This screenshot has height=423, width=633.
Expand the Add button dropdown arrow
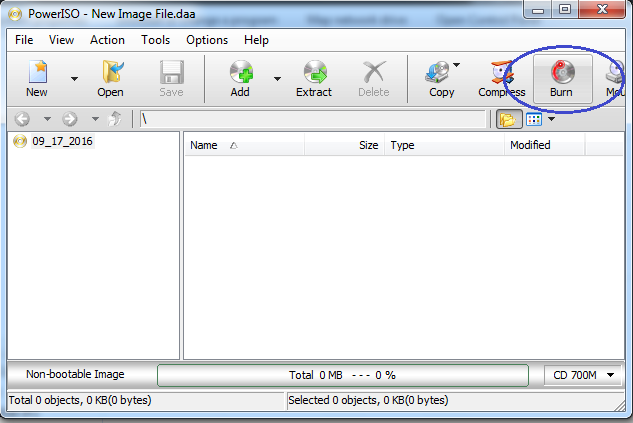pos(277,79)
